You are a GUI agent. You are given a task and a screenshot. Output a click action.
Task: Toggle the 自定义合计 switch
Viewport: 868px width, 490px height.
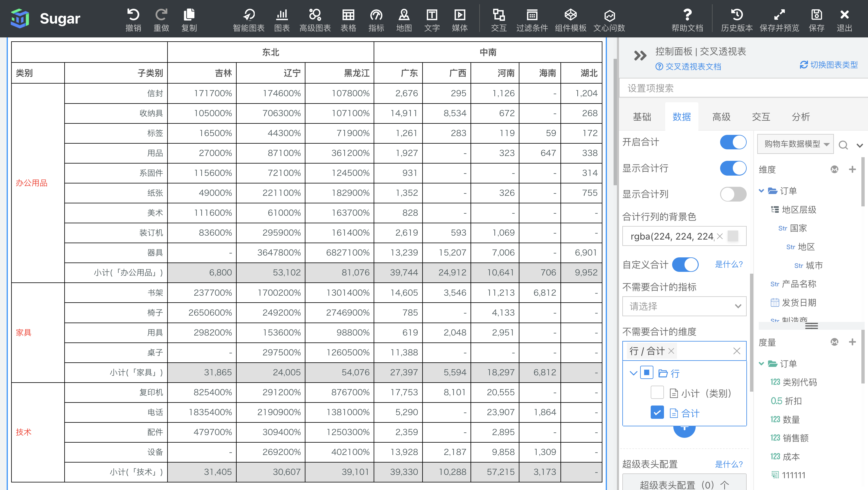click(685, 264)
